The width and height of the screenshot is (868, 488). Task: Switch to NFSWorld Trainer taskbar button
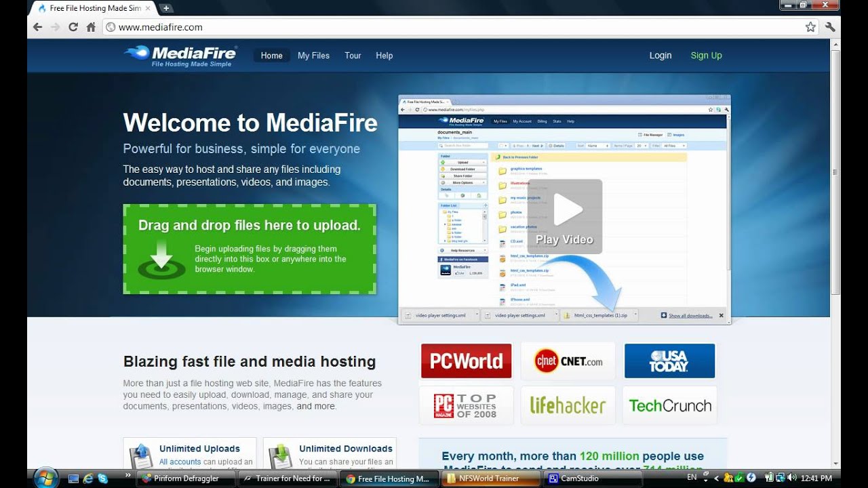(491, 479)
